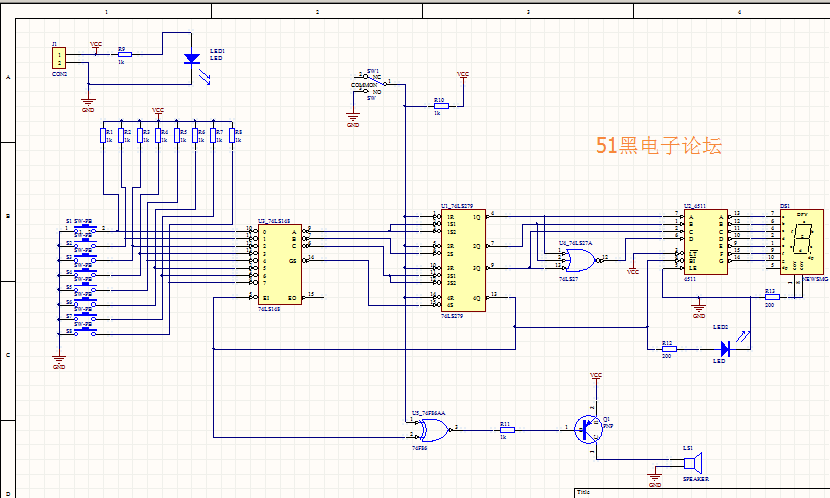
Task: Select pull-up resistor R3
Action: pos(140,135)
